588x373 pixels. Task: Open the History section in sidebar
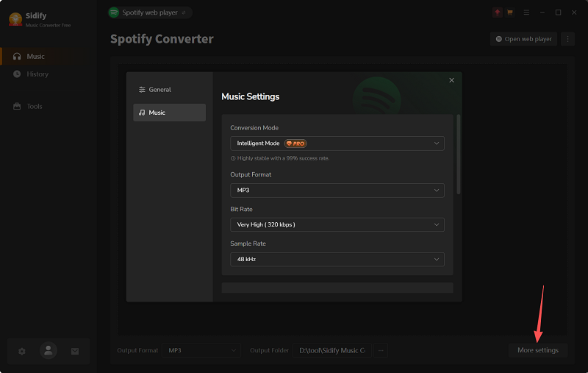pos(49,74)
